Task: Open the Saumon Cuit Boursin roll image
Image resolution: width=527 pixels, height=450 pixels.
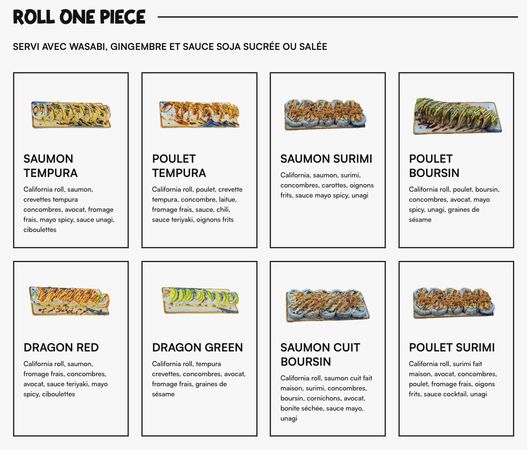Action: pyautogui.click(x=328, y=305)
